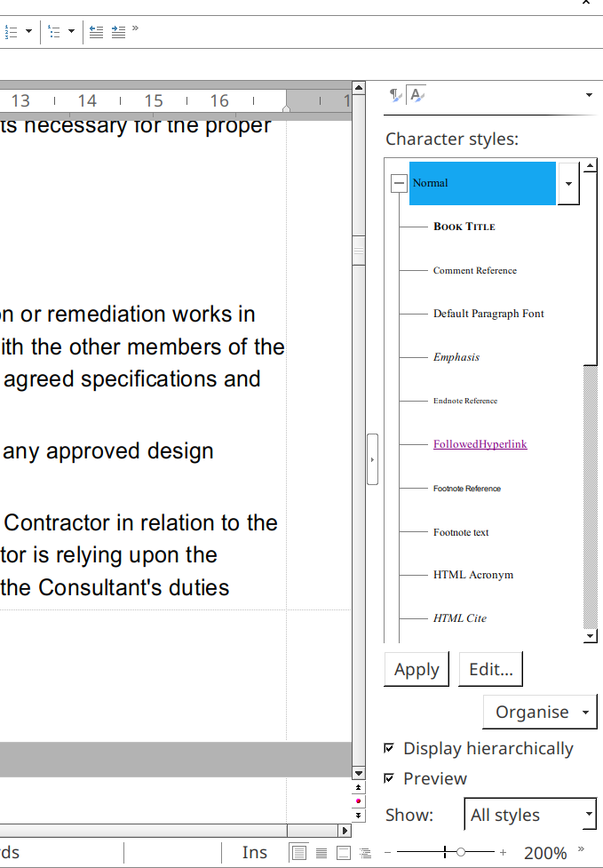Expand the Normal style dropdown arrow
Viewport: 603px width, 868px height.
[x=568, y=183]
